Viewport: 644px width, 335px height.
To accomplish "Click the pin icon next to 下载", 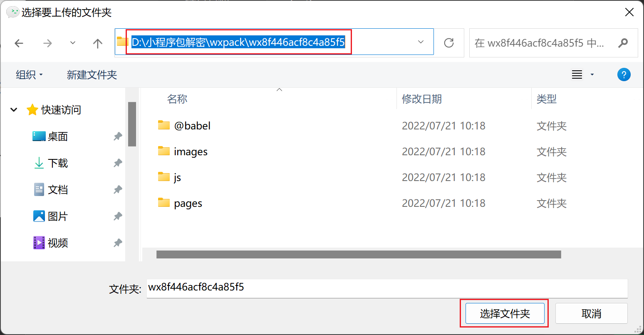I will 118,163.
